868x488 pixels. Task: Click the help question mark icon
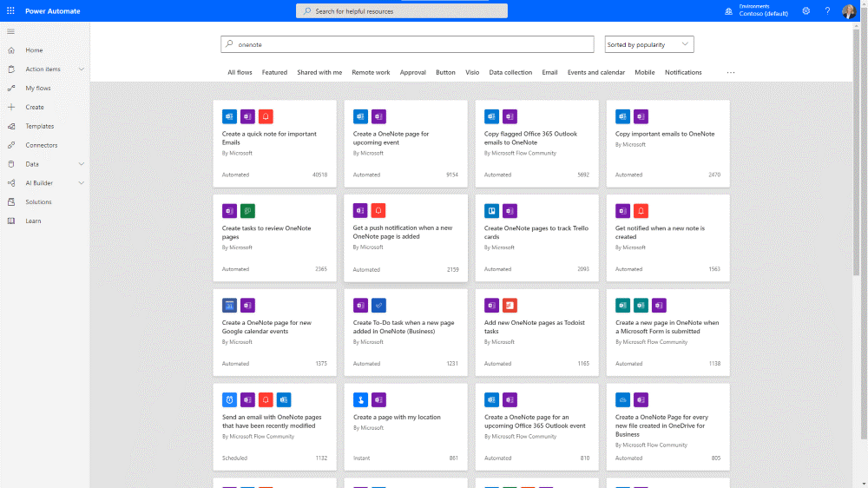point(827,10)
